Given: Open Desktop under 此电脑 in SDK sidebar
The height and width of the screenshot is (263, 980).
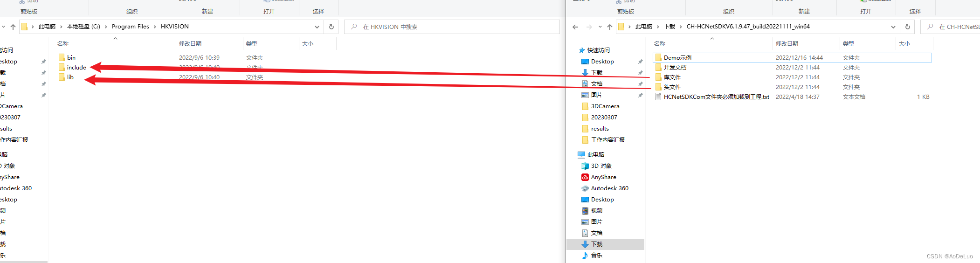Looking at the screenshot, I should click(x=602, y=199).
